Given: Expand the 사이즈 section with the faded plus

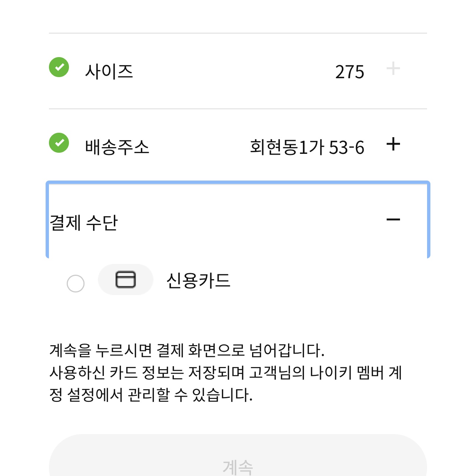Looking at the screenshot, I should [x=393, y=69].
